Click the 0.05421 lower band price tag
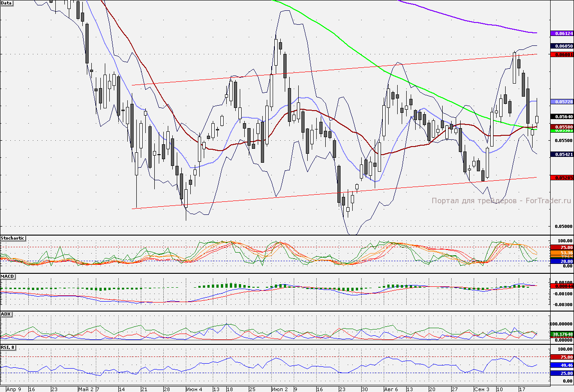Image resolution: width=574 pixels, height=392 pixels. [x=561, y=154]
